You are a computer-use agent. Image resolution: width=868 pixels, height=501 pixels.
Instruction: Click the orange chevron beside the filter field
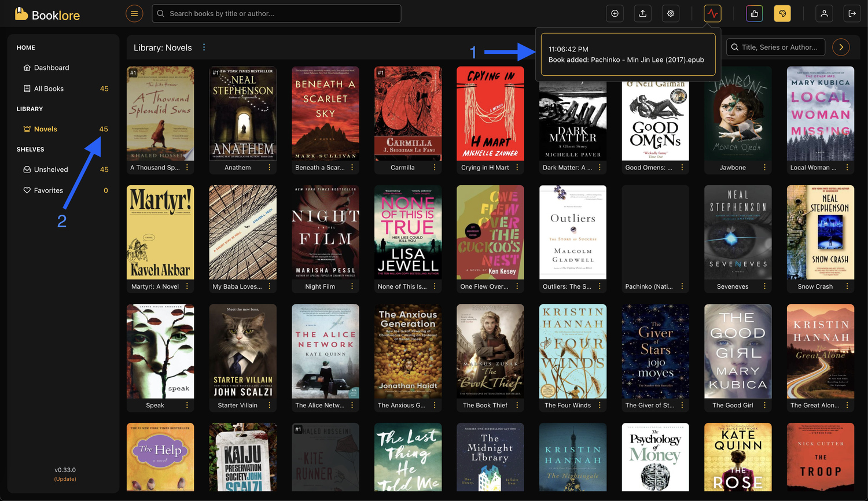[x=840, y=47]
